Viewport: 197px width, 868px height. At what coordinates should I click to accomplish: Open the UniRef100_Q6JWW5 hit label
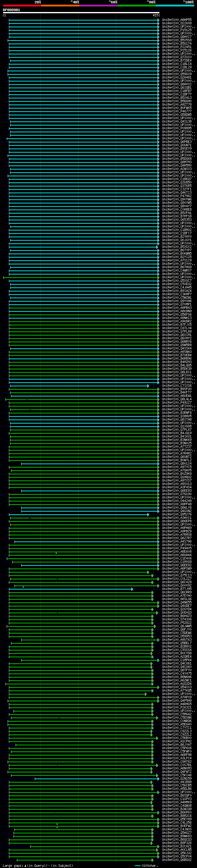[x=176, y=626]
